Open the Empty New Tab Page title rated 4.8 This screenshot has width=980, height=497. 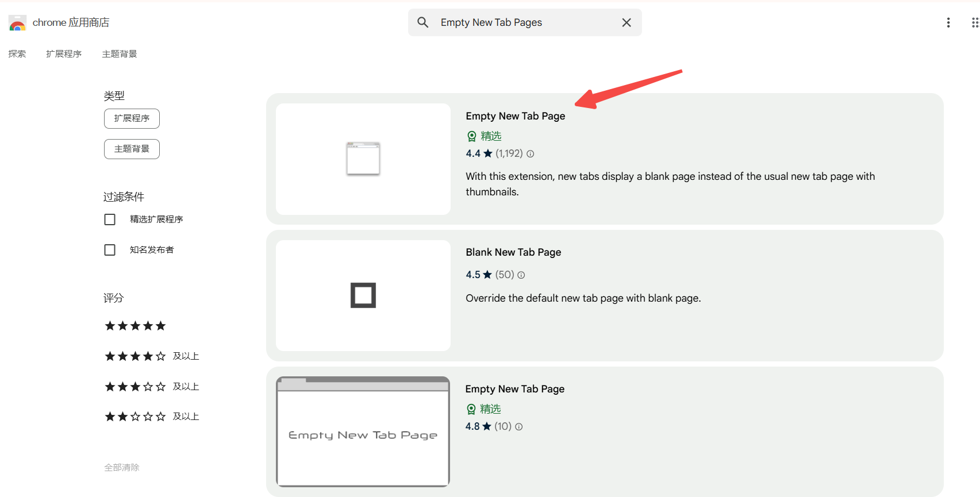[x=515, y=389]
